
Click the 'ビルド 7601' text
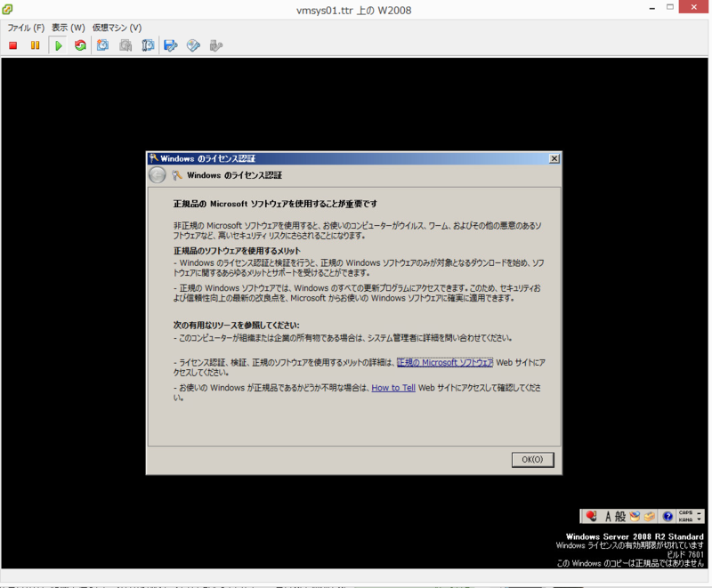pyautogui.click(x=685, y=554)
